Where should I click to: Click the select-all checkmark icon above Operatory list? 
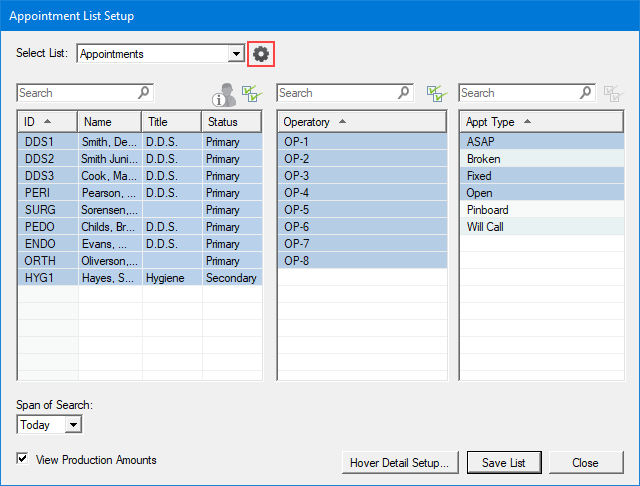(x=435, y=93)
